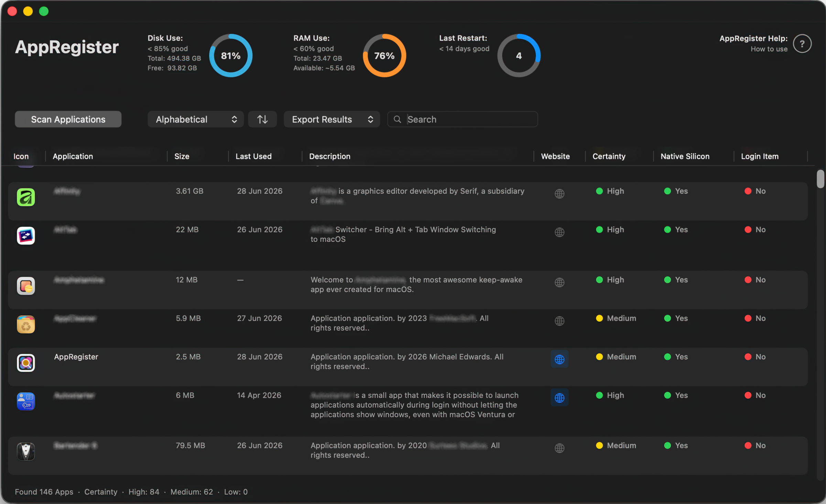826x504 pixels.
Task: Click Native Silicon Yes in the 22 MB row
Action: (x=676, y=229)
